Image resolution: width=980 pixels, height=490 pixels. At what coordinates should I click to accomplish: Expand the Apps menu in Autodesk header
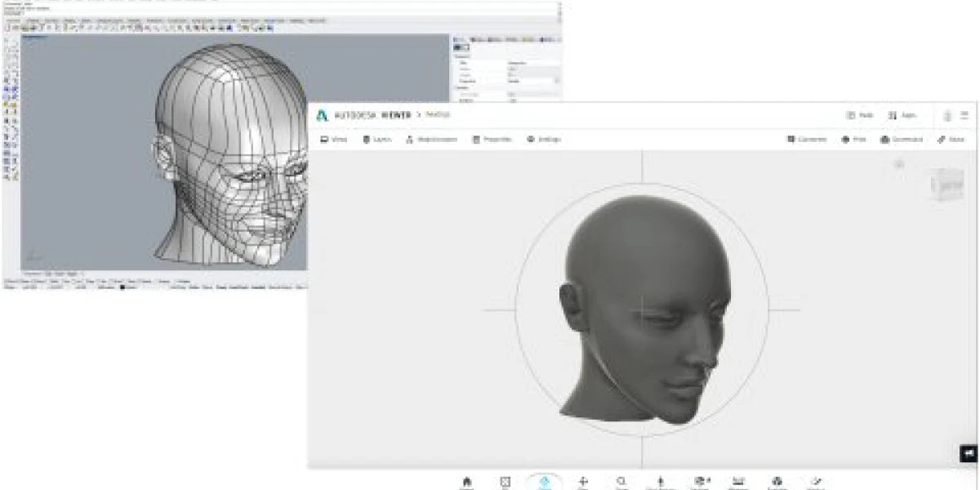[x=902, y=115]
